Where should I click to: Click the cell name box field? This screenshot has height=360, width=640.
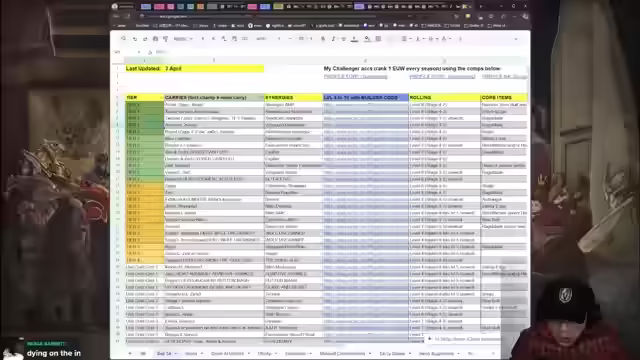[x=127, y=52]
